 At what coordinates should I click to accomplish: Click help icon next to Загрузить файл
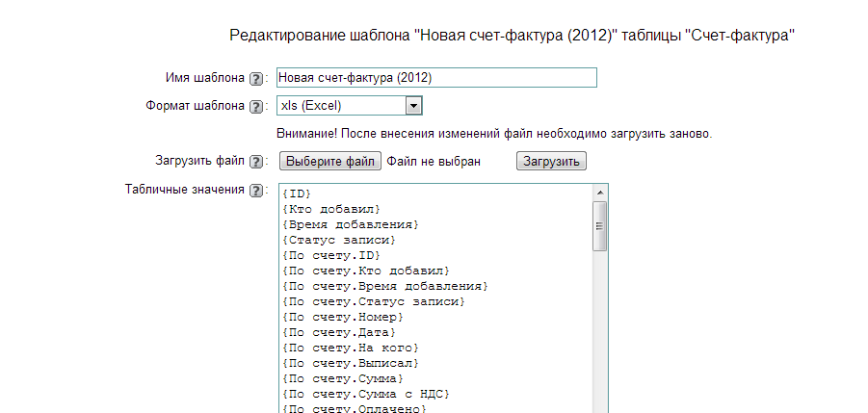click(255, 162)
